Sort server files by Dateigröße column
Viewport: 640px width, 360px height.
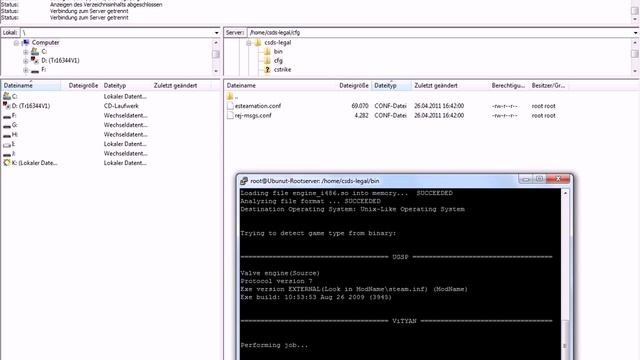point(353,86)
